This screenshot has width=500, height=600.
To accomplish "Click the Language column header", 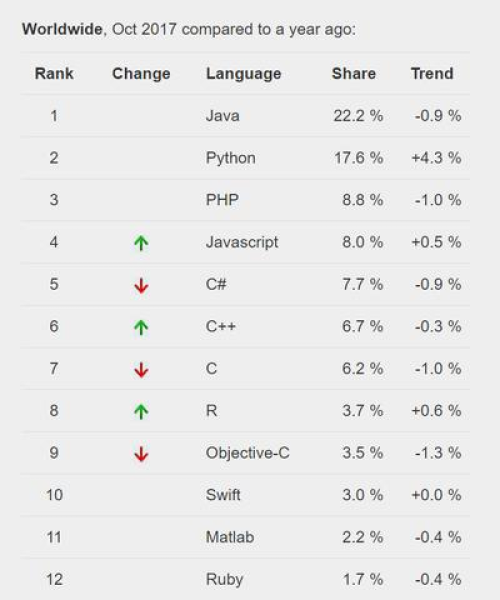I will click(243, 74).
